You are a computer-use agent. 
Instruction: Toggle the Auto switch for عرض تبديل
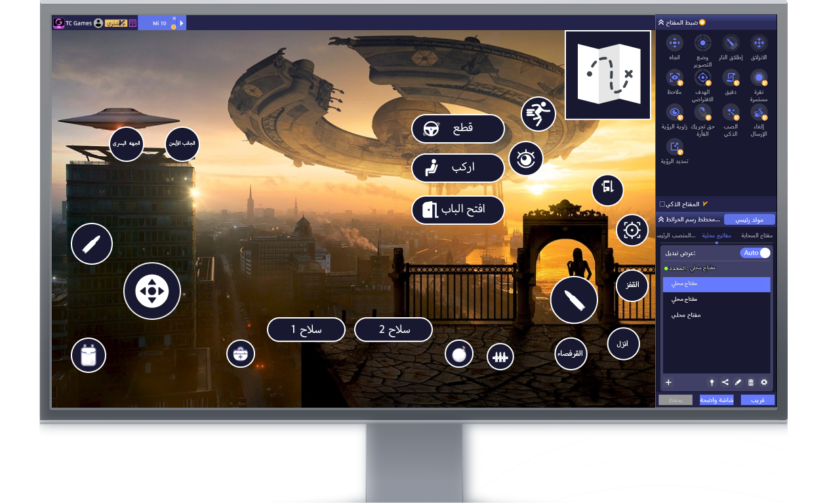pos(756,253)
